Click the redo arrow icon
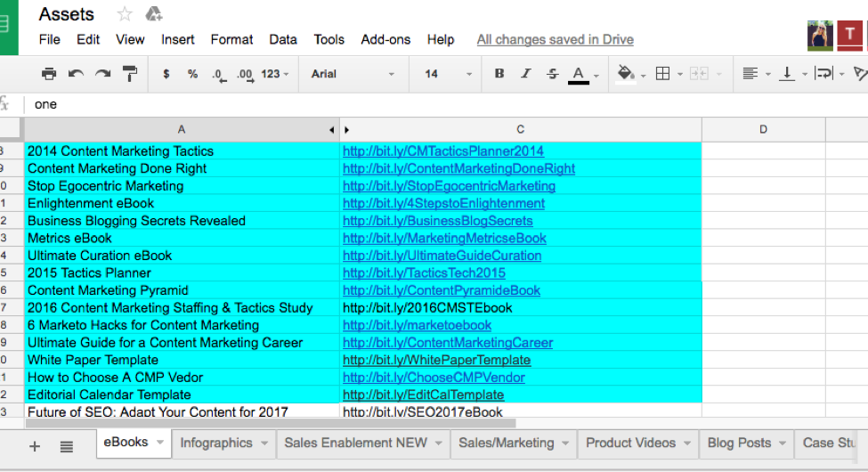Viewport: 868px width, 472px height. [x=103, y=74]
